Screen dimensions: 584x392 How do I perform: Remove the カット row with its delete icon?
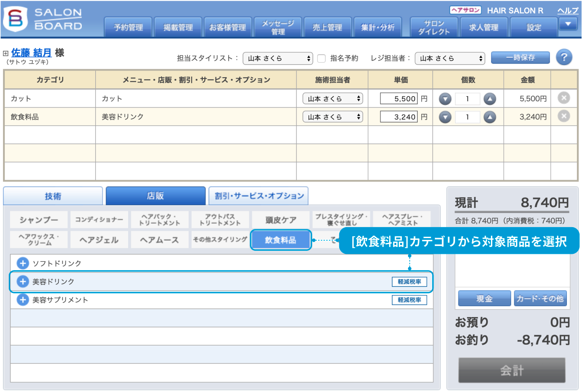564,98
